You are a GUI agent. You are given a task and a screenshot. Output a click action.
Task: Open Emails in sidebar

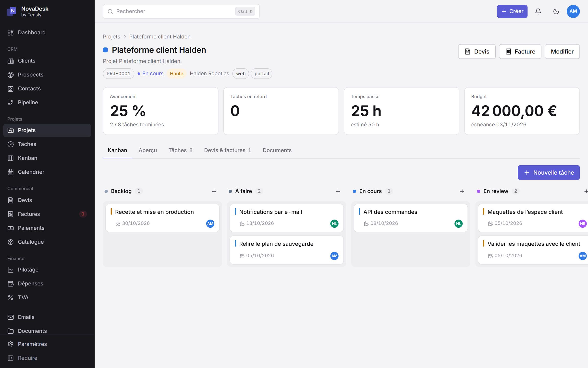(47, 317)
